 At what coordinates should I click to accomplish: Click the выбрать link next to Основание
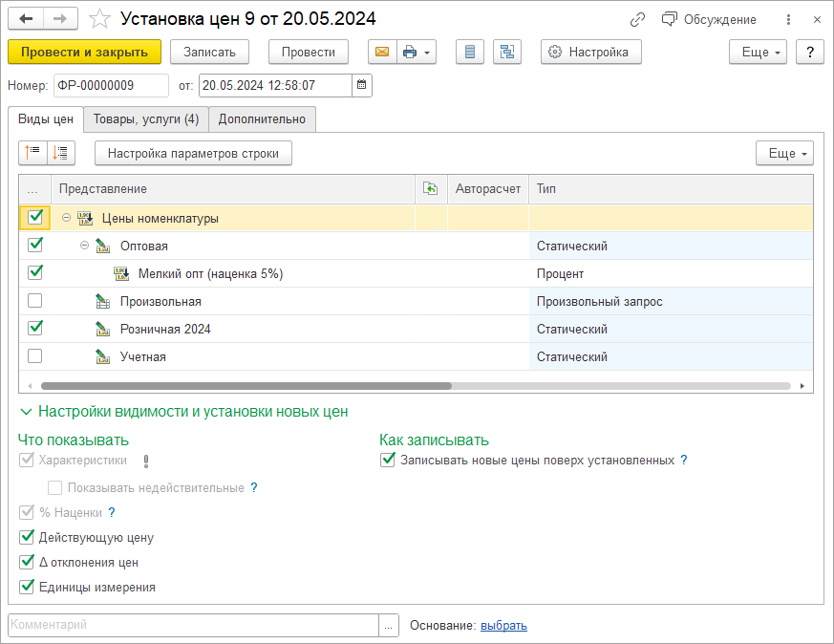(503, 626)
